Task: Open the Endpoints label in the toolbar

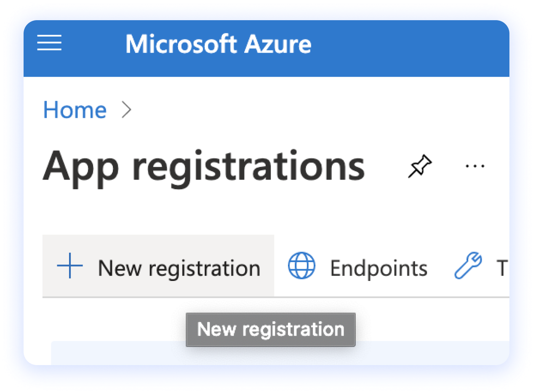Action: click(x=378, y=268)
